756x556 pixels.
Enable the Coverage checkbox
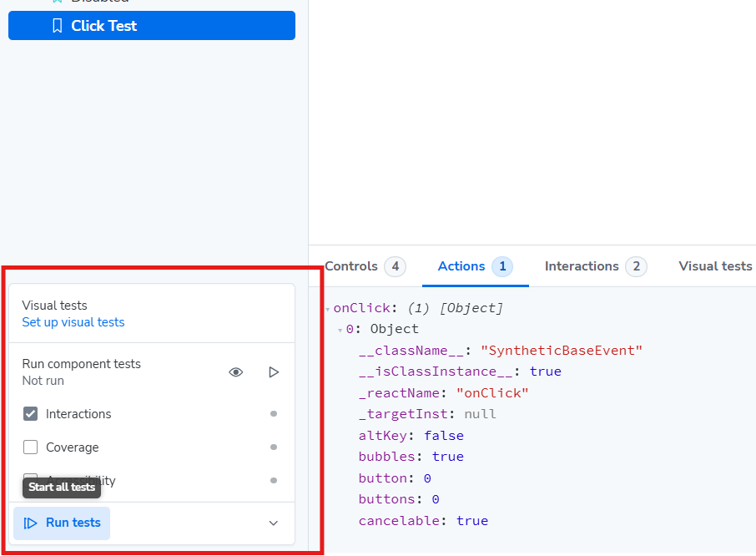[x=31, y=447]
